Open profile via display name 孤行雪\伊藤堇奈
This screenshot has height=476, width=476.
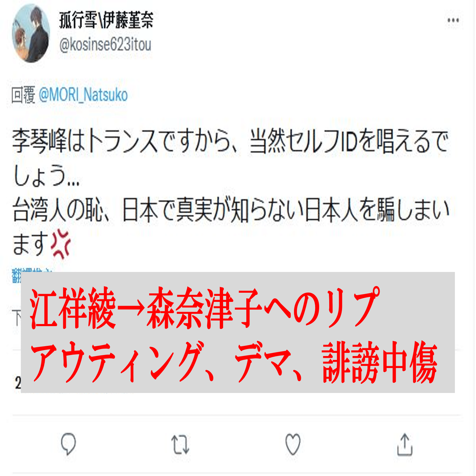point(106,20)
